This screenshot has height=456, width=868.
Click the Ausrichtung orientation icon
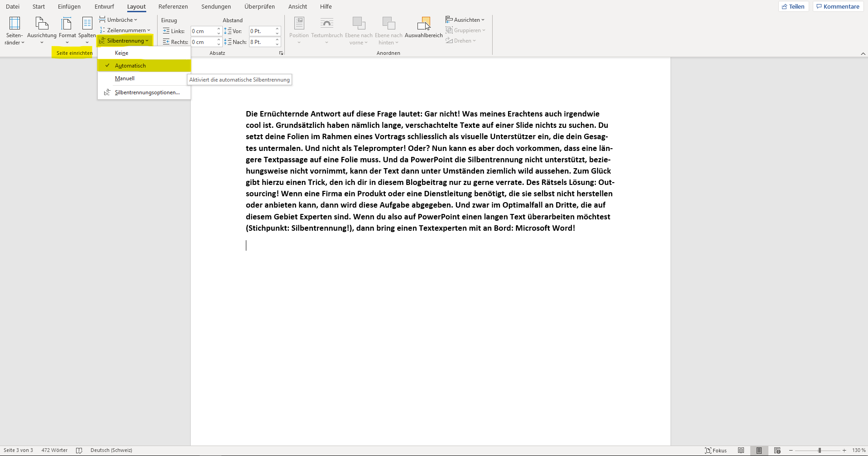coord(42,24)
